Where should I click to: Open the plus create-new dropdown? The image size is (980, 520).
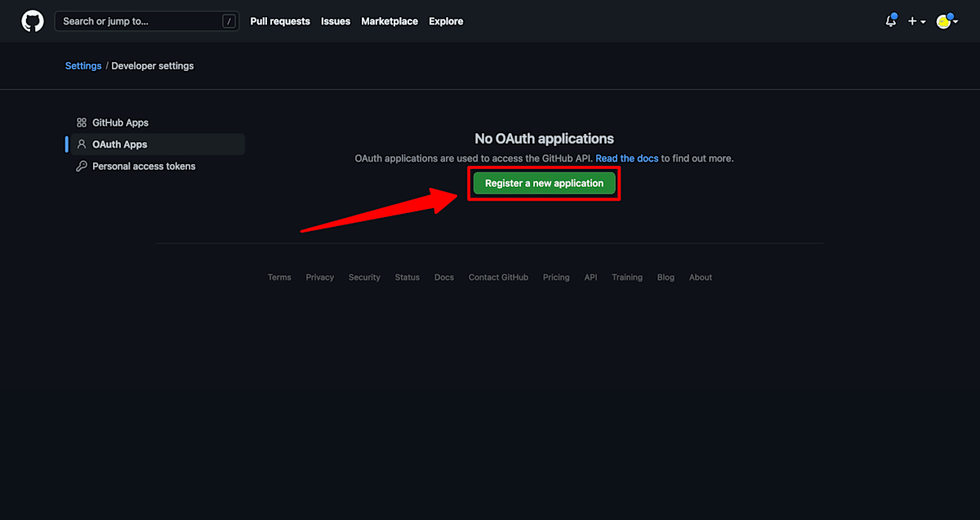pyautogui.click(x=916, y=21)
